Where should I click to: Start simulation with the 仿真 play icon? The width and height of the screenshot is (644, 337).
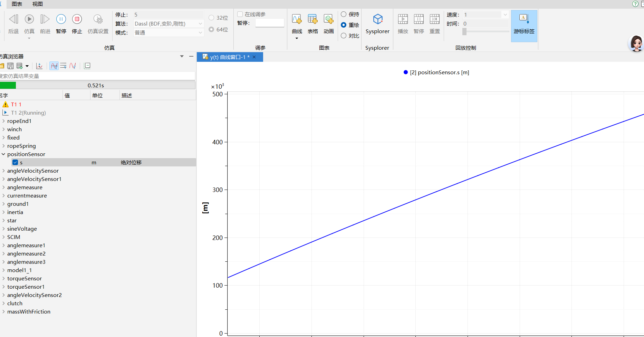tap(29, 19)
